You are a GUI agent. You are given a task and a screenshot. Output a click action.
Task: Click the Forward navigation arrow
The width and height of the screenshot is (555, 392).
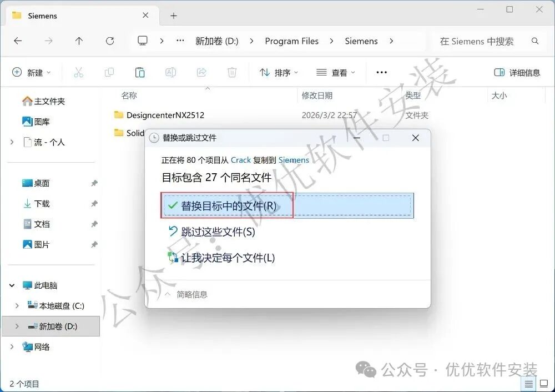[x=48, y=41]
